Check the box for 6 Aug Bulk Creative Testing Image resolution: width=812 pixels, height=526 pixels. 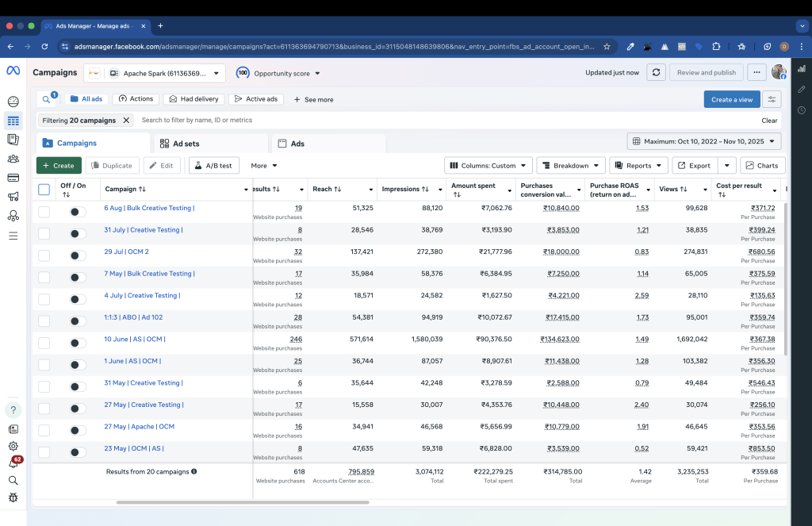pyautogui.click(x=44, y=212)
